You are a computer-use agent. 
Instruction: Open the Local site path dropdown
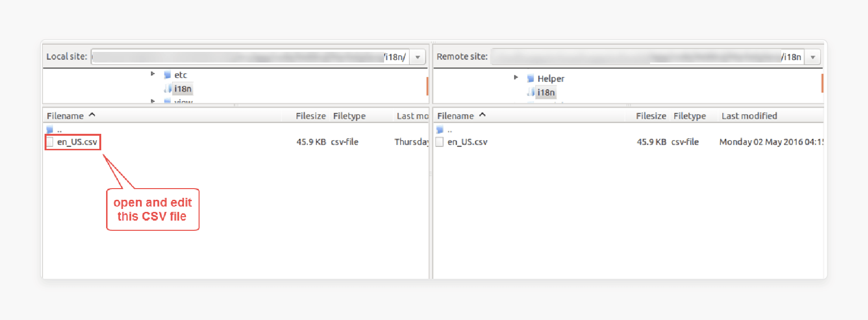click(418, 57)
